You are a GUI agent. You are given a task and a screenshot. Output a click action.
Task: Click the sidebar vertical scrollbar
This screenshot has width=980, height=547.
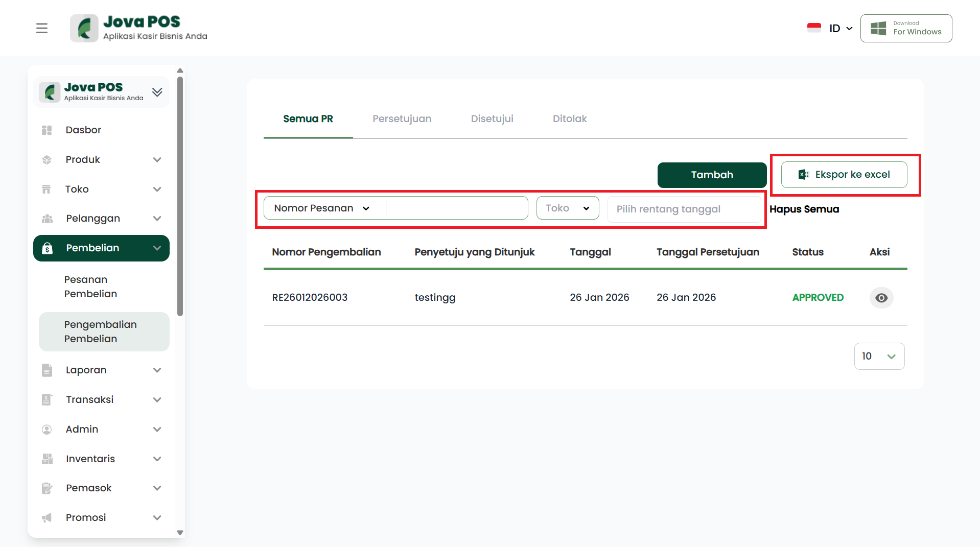pyautogui.click(x=180, y=197)
